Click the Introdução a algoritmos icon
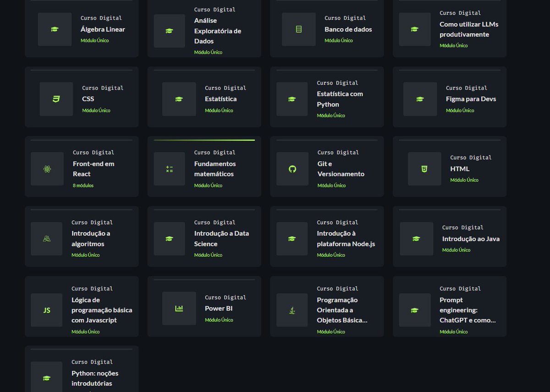 (x=46, y=239)
